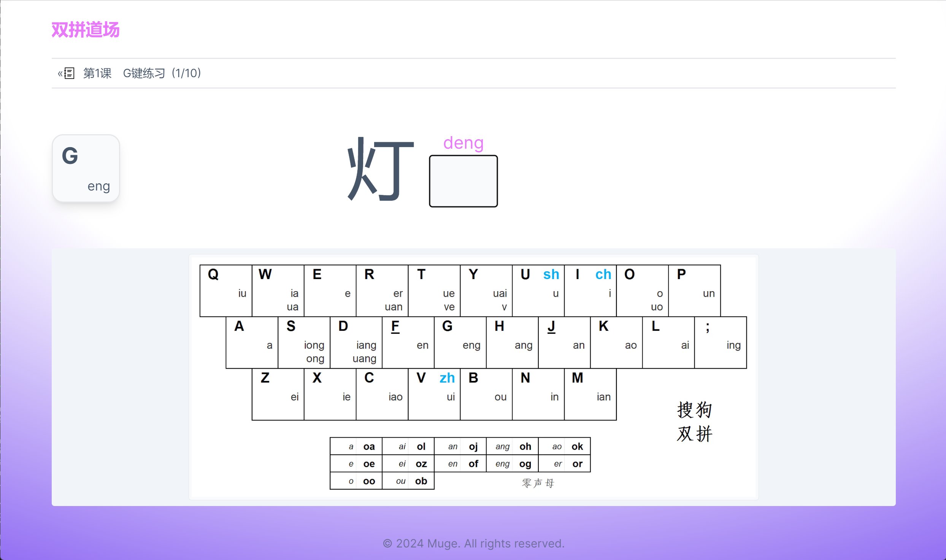Click the Q iu key on chart
946x560 pixels.
tap(226, 290)
